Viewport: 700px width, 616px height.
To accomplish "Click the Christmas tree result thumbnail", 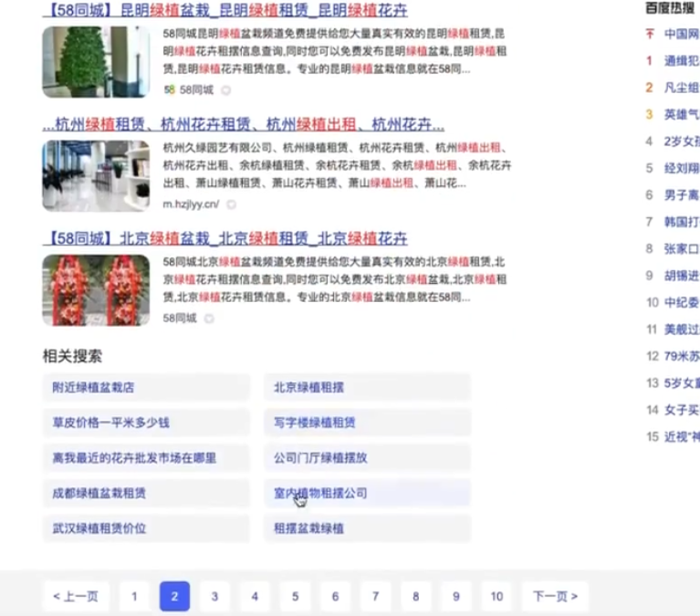I will pyautogui.click(x=96, y=62).
